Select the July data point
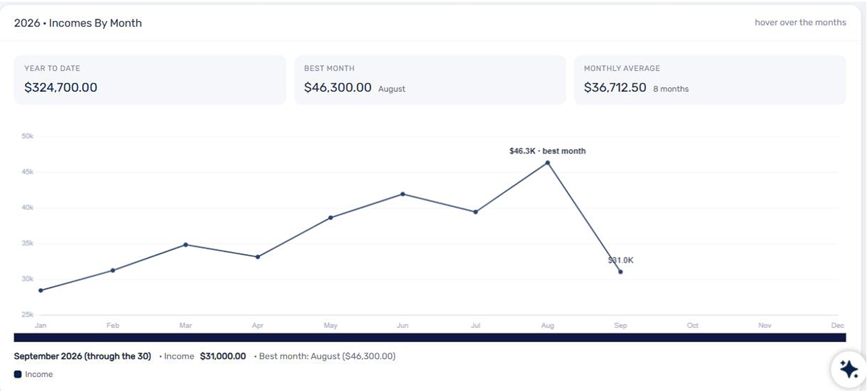Image resolution: width=868 pixels, height=392 pixels. [475, 212]
